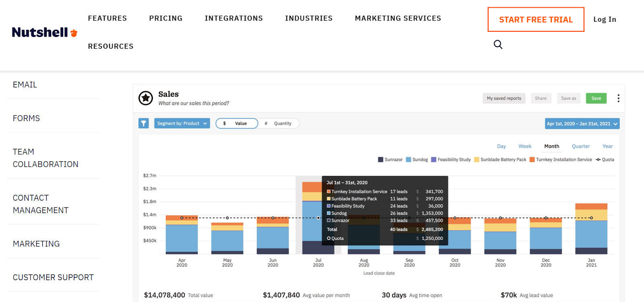Viewport: 644px width, 302px height.
Task: Expand the Segment by: Product dropdown
Action: (x=182, y=123)
